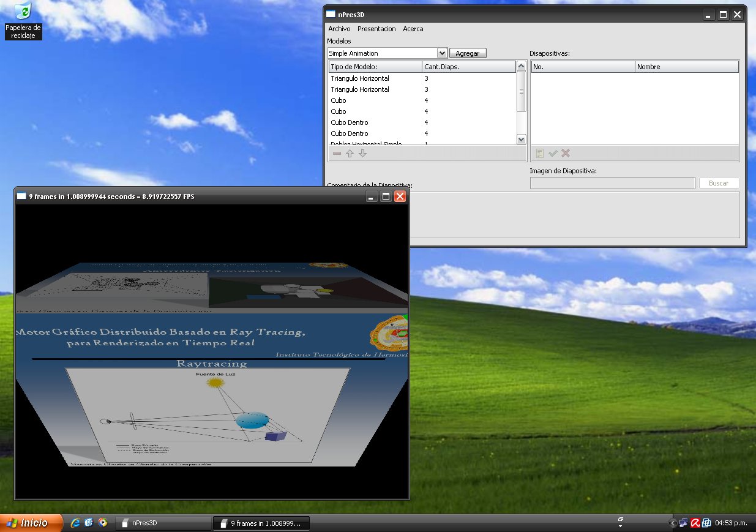Open the Presentacion menu
This screenshot has height=532, width=756.
(376, 29)
